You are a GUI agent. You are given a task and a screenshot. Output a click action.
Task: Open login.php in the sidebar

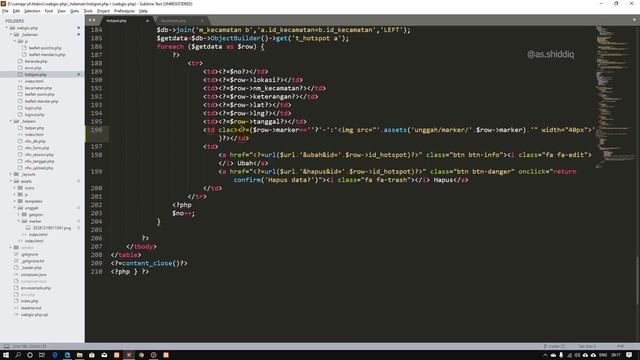(x=33, y=108)
